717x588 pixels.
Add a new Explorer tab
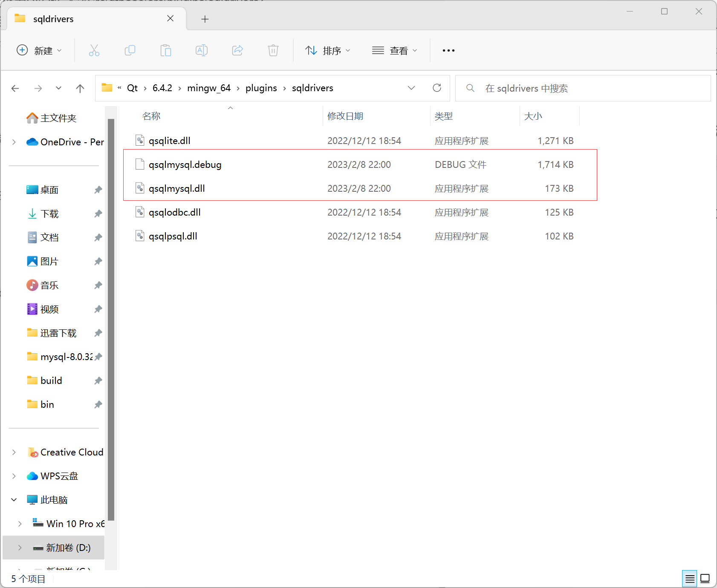(205, 19)
